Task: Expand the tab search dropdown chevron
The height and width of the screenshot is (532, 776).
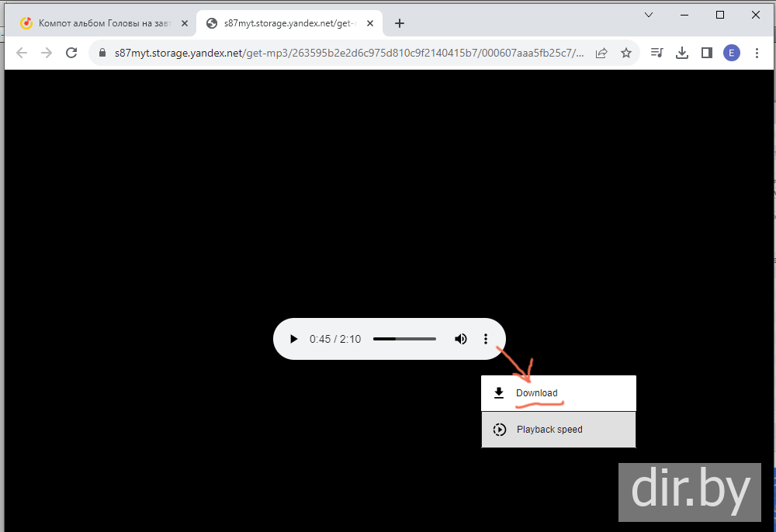Action: point(649,15)
